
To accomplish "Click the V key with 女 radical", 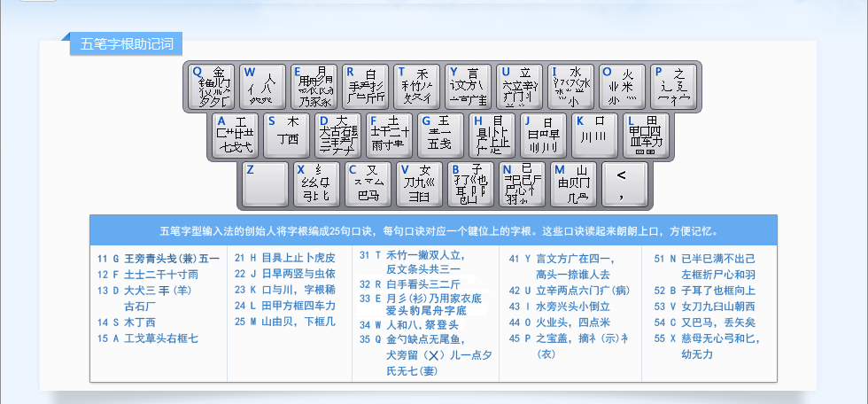I will pyautogui.click(x=420, y=184).
